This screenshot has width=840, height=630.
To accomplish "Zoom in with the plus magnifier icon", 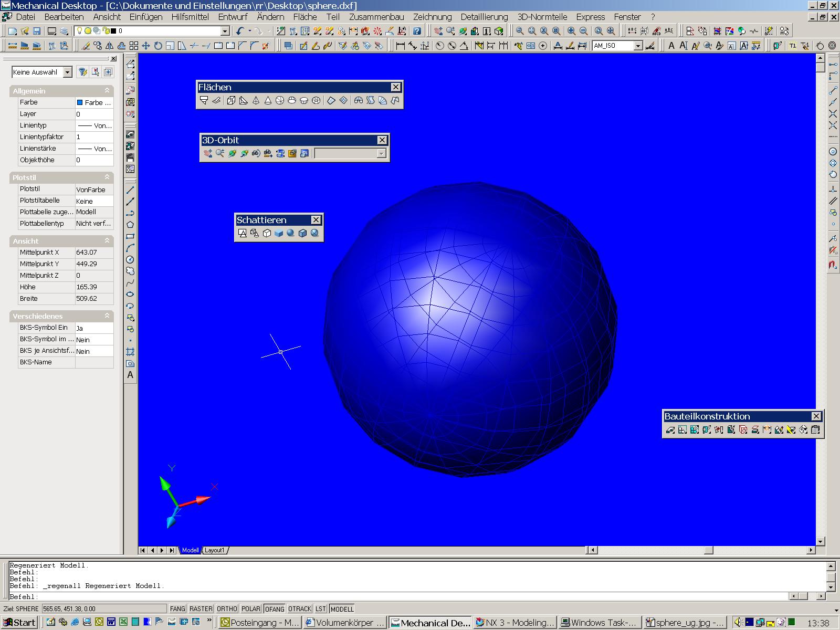I will pos(571,31).
